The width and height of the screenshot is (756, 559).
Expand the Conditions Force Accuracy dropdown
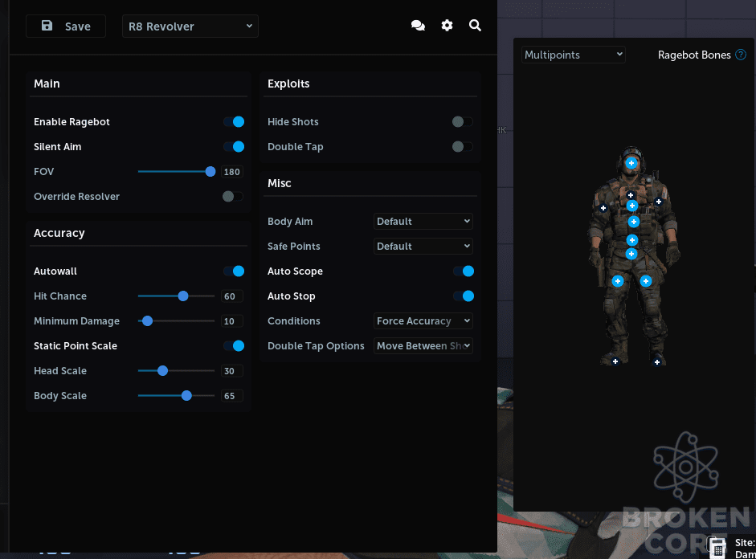(x=423, y=321)
